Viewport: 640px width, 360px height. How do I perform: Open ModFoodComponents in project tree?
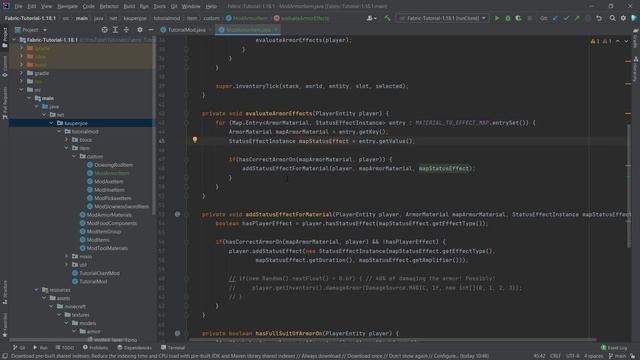[111, 223]
